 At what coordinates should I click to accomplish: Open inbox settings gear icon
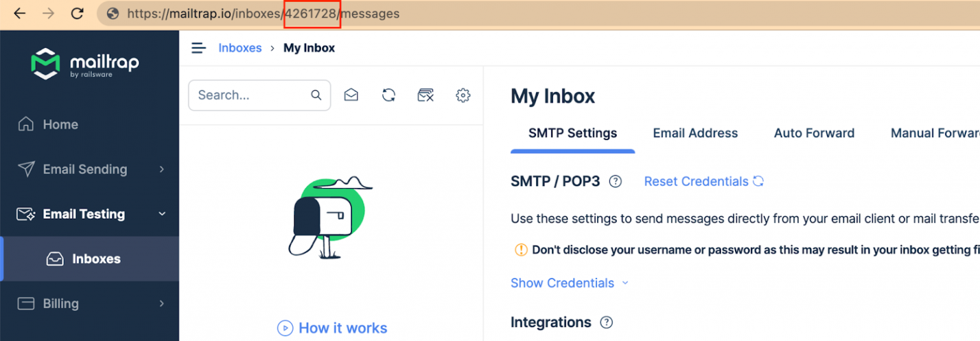pos(463,95)
